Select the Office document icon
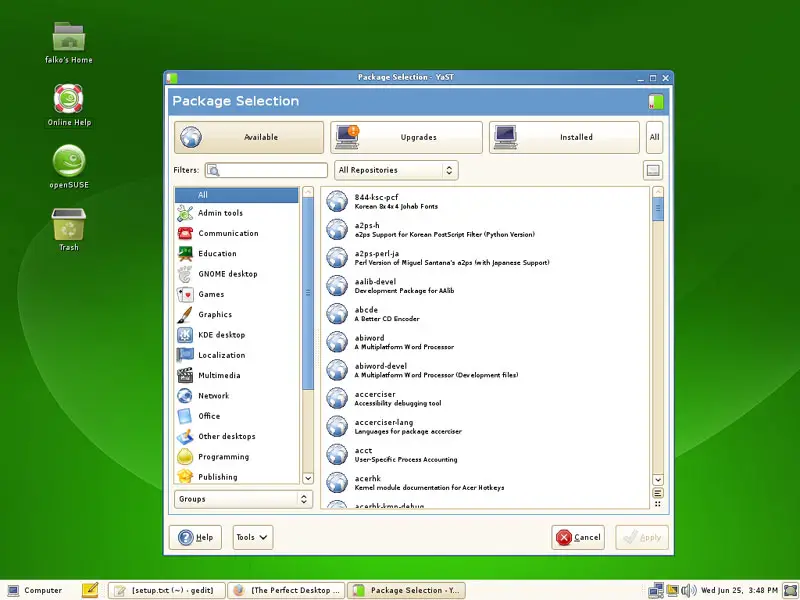This screenshot has height=600, width=800. [x=185, y=416]
